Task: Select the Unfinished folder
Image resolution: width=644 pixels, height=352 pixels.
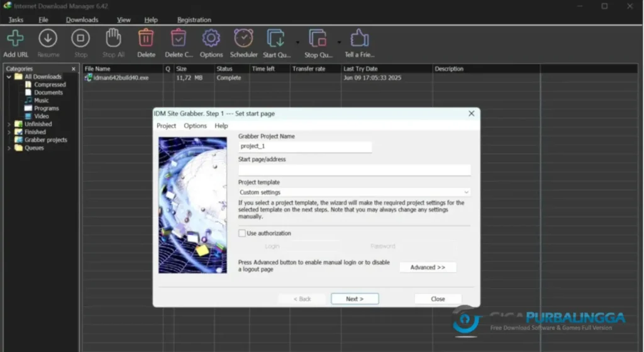Action: [x=38, y=124]
